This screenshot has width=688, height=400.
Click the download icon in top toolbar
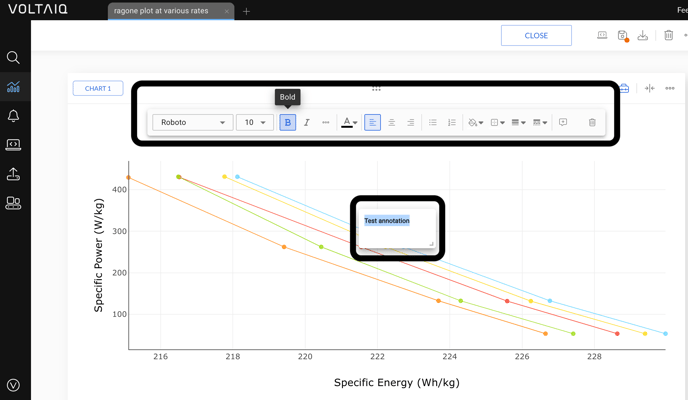[x=643, y=35]
